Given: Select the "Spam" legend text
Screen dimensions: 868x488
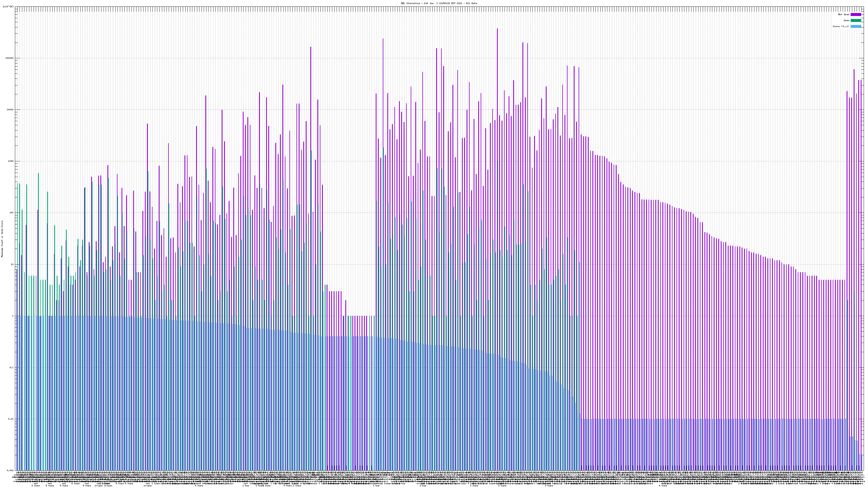Looking at the screenshot, I should pos(846,21).
